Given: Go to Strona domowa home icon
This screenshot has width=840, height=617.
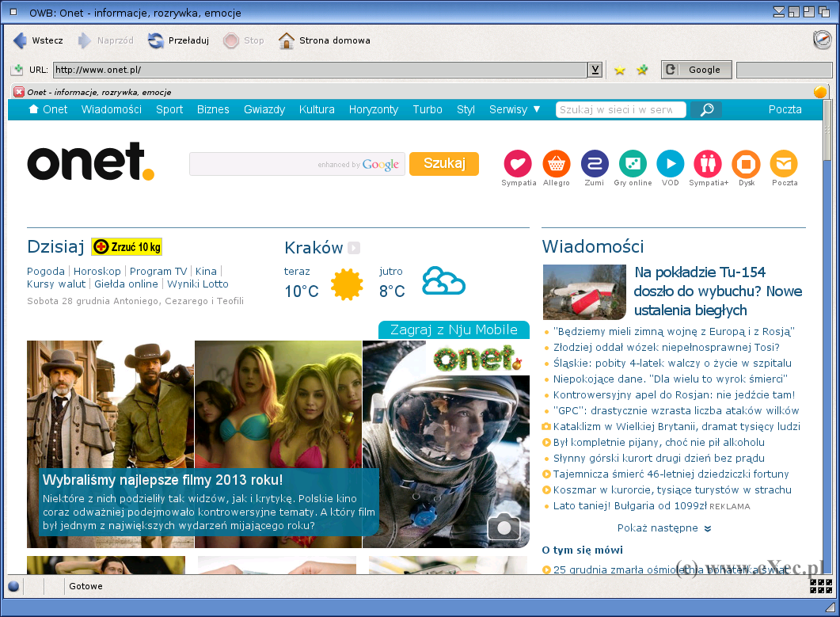Looking at the screenshot, I should (287, 40).
